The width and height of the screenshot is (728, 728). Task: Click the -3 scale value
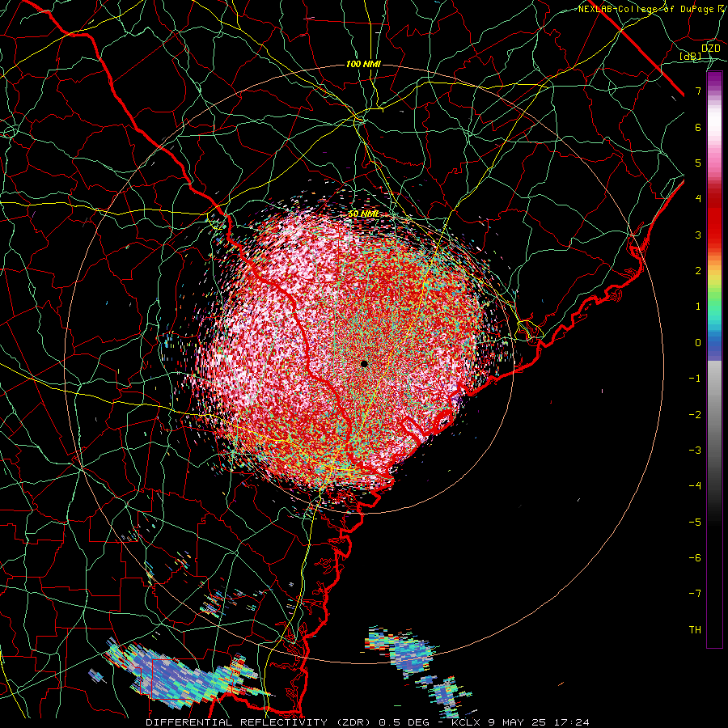[x=695, y=451]
